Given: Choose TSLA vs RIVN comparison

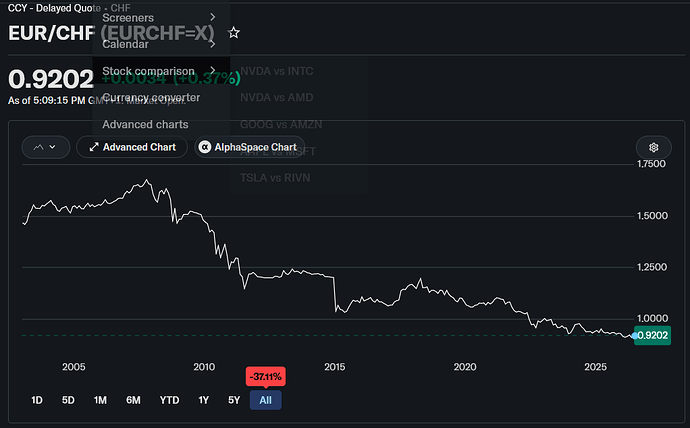Looking at the screenshot, I should coord(275,178).
